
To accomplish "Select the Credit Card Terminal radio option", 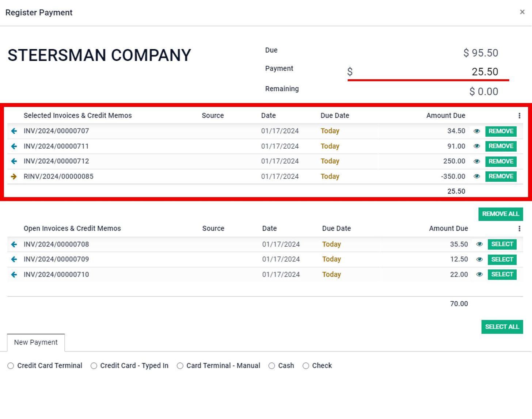I will point(11,366).
